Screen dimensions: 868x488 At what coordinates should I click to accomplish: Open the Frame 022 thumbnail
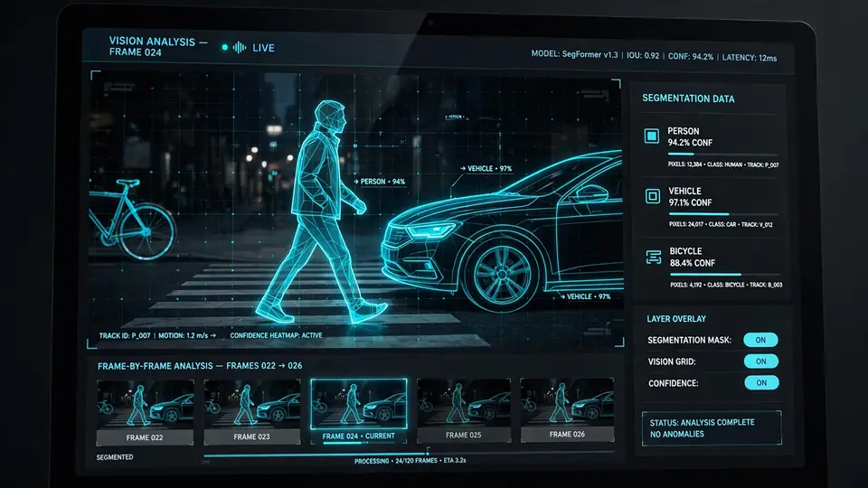pos(145,412)
